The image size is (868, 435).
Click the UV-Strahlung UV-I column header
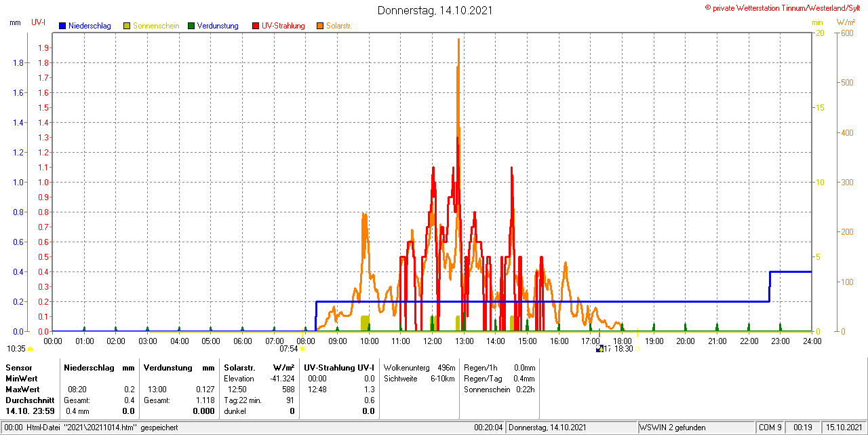(x=339, y=367)
